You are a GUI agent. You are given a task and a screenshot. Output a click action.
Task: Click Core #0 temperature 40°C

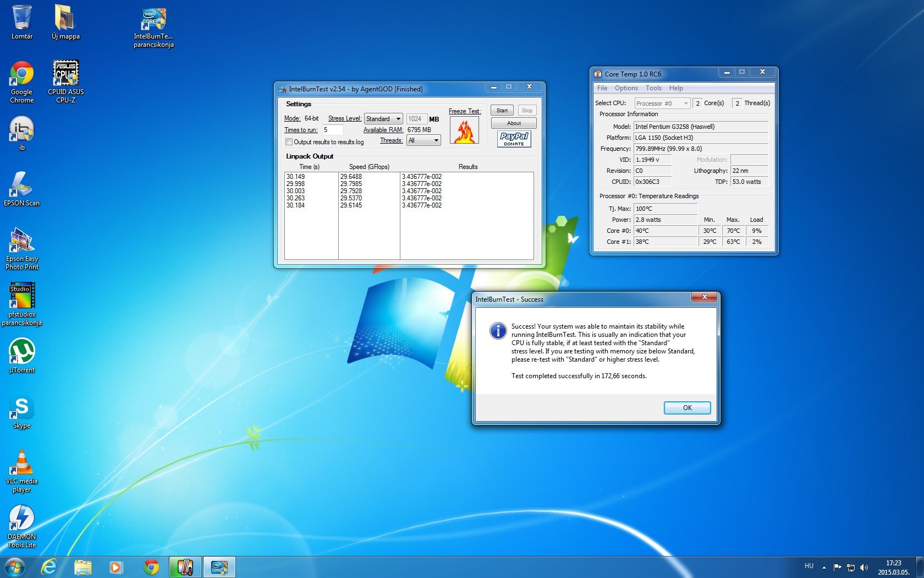pos(665,231)
